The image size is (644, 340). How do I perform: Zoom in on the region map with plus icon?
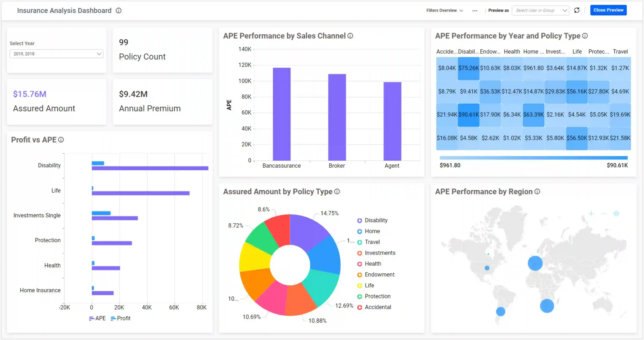pos(591,214)
